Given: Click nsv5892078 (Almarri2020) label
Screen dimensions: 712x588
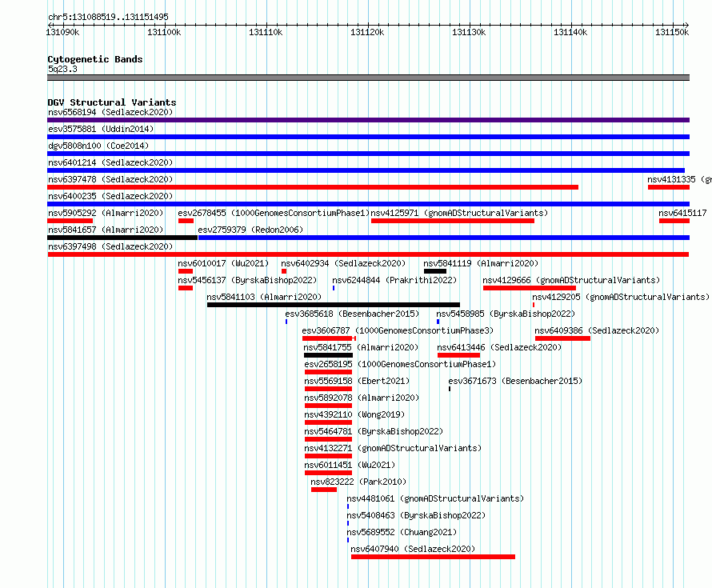Looking at the screenshot, I should (362, 398).
